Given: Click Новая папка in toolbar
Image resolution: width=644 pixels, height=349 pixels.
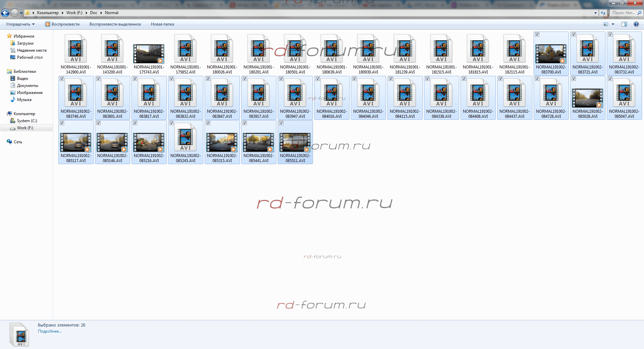Looking at the screenshot, I should tap(162, 24).
